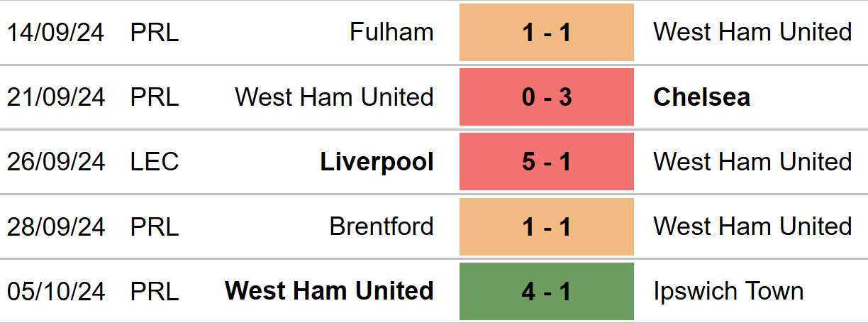Click the green 4 - 1 score box

pos(546,291)
